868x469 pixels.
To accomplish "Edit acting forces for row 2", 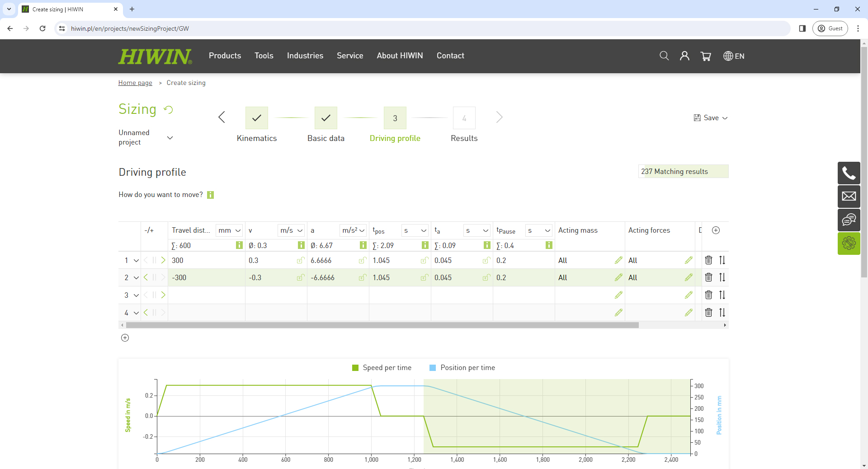I will tap(689, 277).
